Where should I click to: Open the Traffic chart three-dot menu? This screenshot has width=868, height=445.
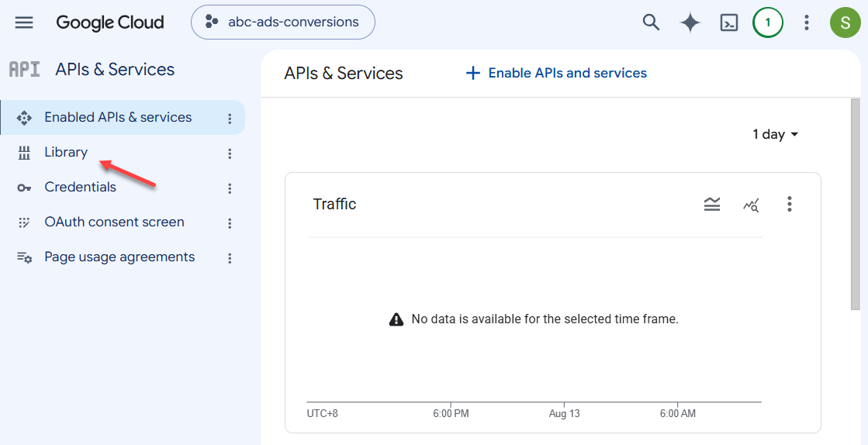(790, 204)
